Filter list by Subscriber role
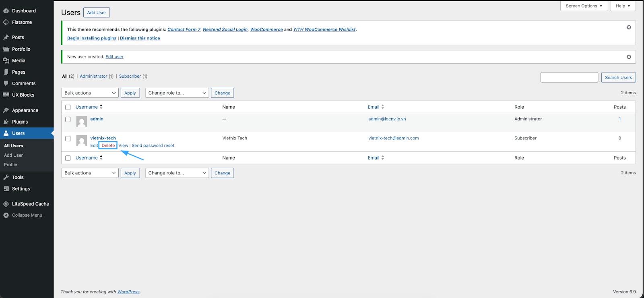 coord(130,76)
